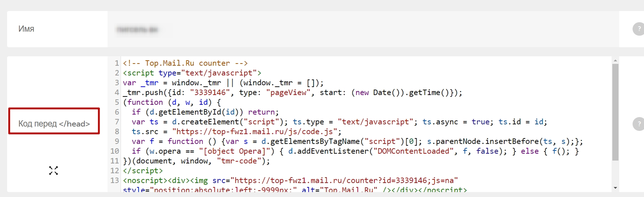Screen dimensions: 644x197
Task: Click line number 5 in the gutter
Action: (x=117, y=103)
